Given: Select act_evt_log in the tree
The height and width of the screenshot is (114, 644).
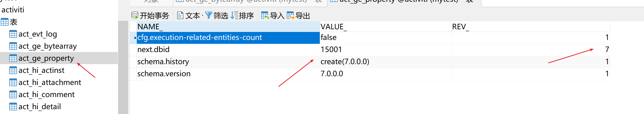Looking at the screenshot, I should (38, 34).
